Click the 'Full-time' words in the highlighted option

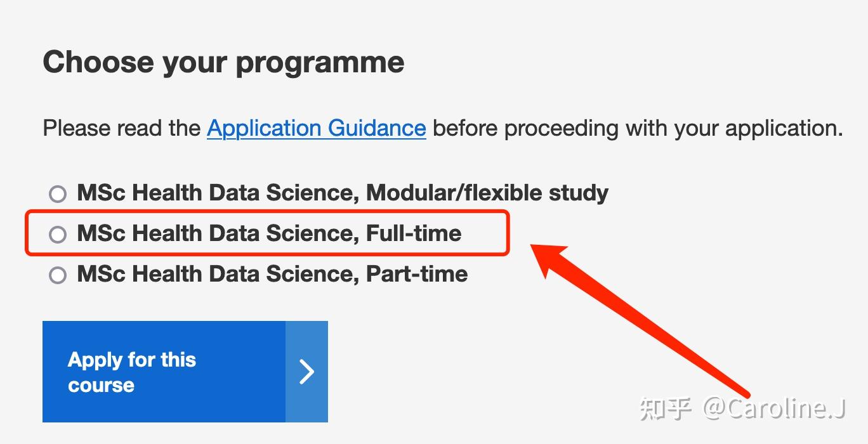tap(414, 233)
